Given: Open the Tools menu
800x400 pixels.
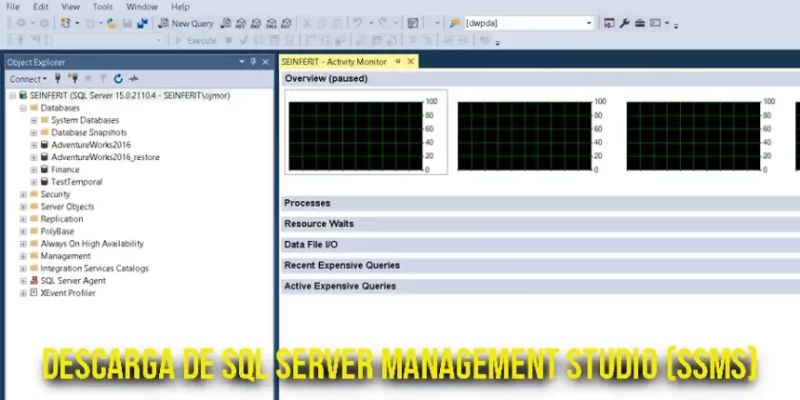Looking at the screenshot, I should (103, 7).
